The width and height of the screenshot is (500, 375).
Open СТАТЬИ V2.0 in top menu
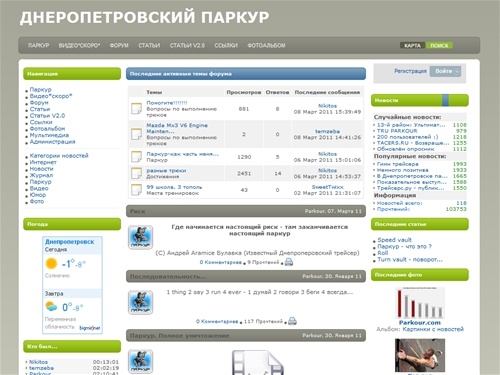click(x=187, y=45)
